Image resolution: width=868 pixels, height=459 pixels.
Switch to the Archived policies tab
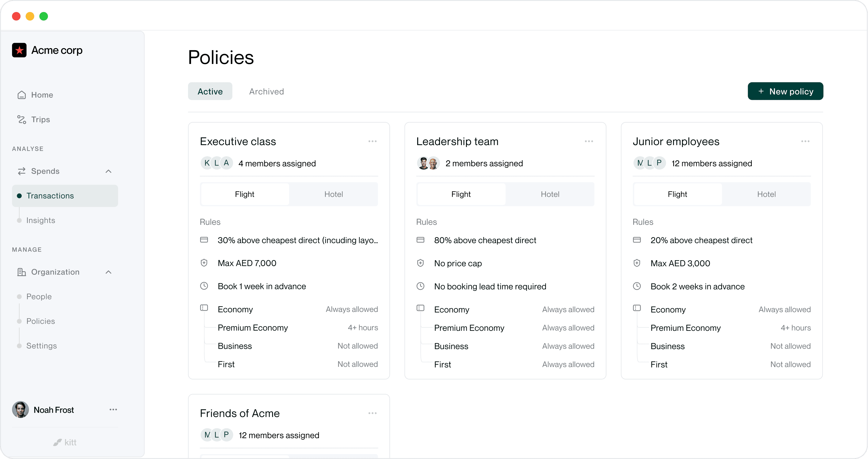tap(266, 92)
